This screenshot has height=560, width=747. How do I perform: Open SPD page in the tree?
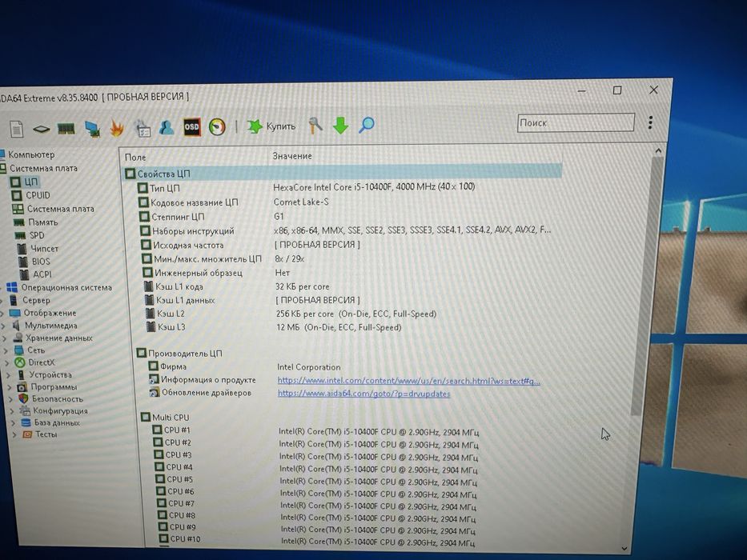[x=37, y=235]
